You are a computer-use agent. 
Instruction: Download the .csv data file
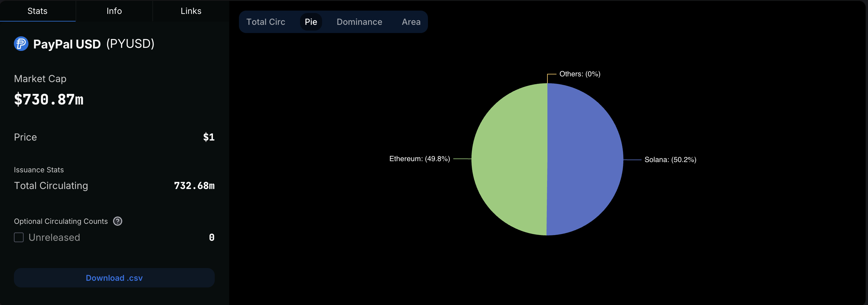pos(114,278)
